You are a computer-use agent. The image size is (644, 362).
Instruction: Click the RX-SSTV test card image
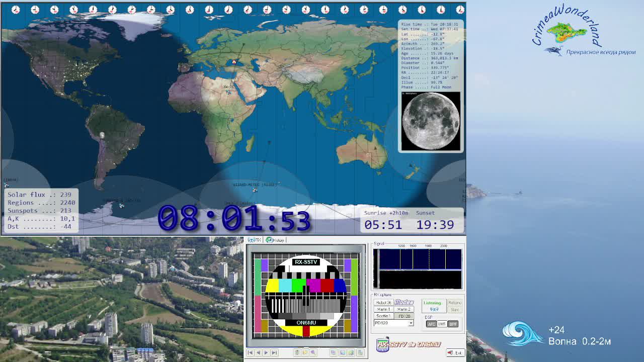click(306, 296)
